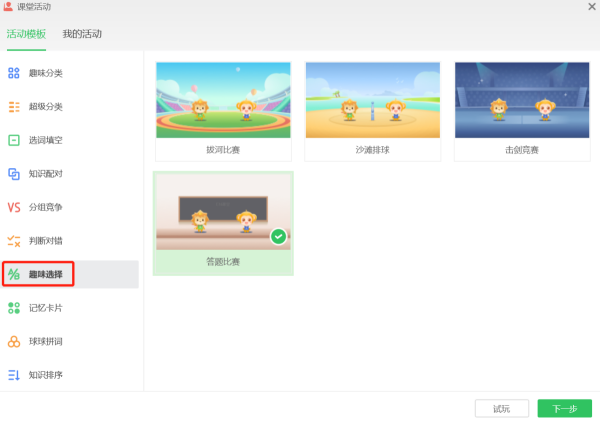
Task: Open the 我的活动 tab
Action: (82, 34)
